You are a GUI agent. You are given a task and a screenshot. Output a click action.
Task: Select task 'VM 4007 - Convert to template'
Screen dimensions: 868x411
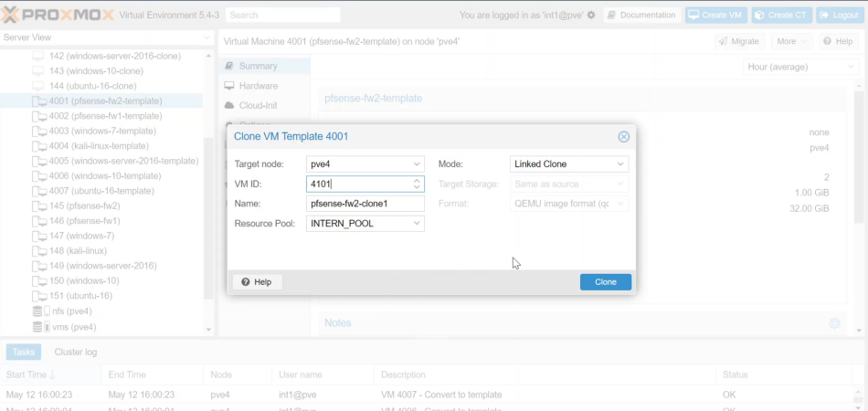(x=429, y=395)
